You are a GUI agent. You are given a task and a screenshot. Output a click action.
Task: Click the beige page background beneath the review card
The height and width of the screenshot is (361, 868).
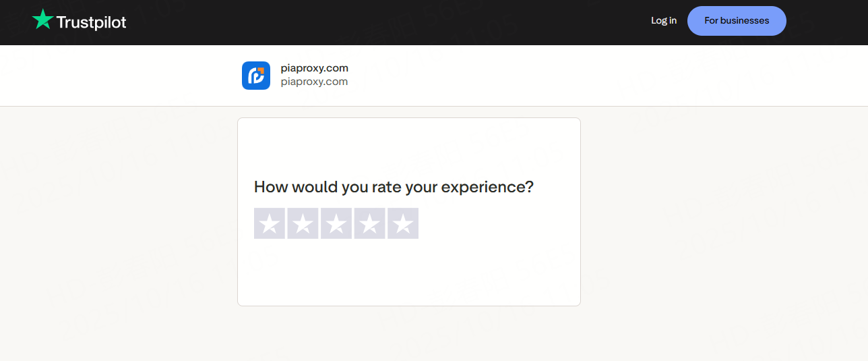[x=408, y=334]
